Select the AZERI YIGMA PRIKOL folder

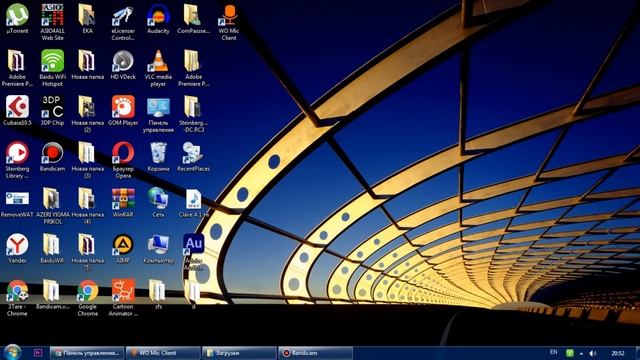click(x=52, y=206)
